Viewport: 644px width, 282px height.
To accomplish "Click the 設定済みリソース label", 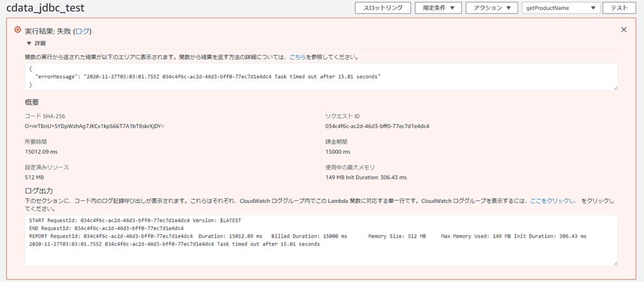I will tap(47, 168).
